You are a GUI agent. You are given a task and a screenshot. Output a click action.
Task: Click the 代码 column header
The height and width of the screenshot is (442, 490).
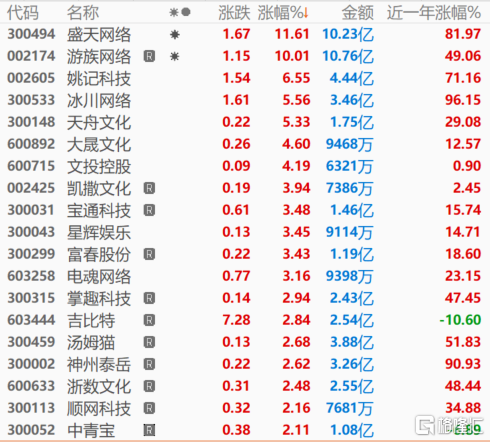23,13
